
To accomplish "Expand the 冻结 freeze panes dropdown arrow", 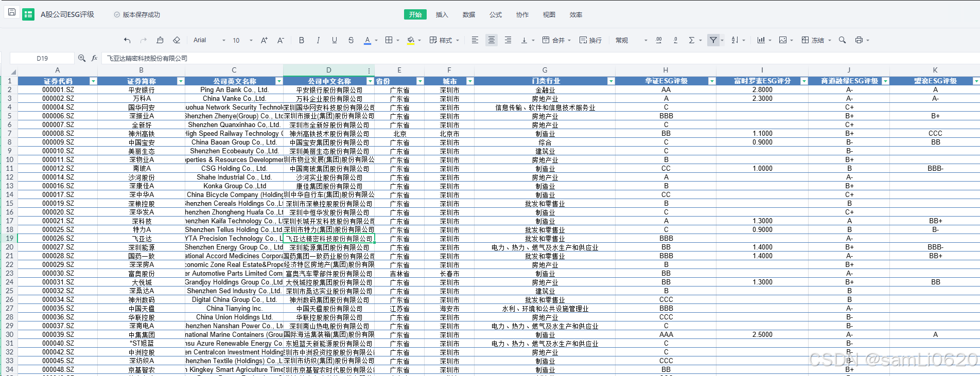I will tap(830, 41).
